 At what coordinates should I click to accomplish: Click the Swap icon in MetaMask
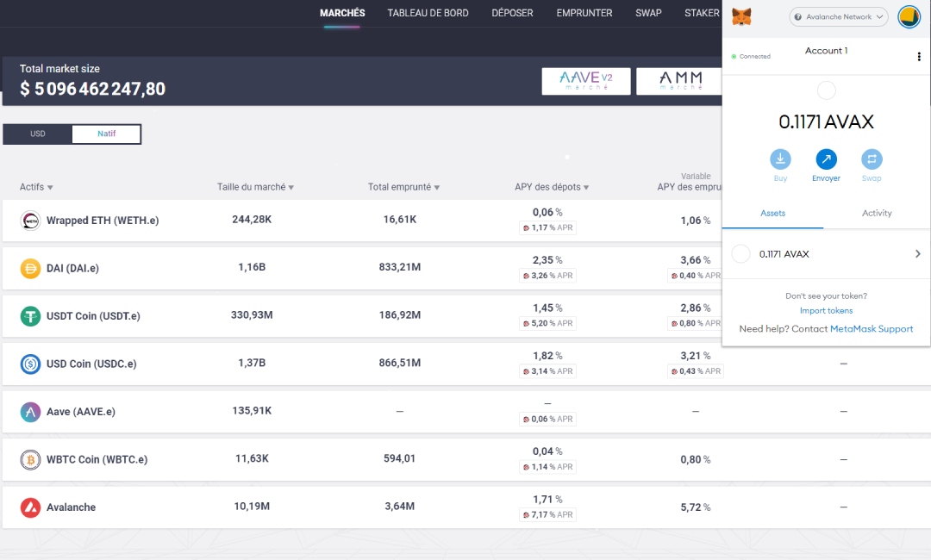click(872, 159)
